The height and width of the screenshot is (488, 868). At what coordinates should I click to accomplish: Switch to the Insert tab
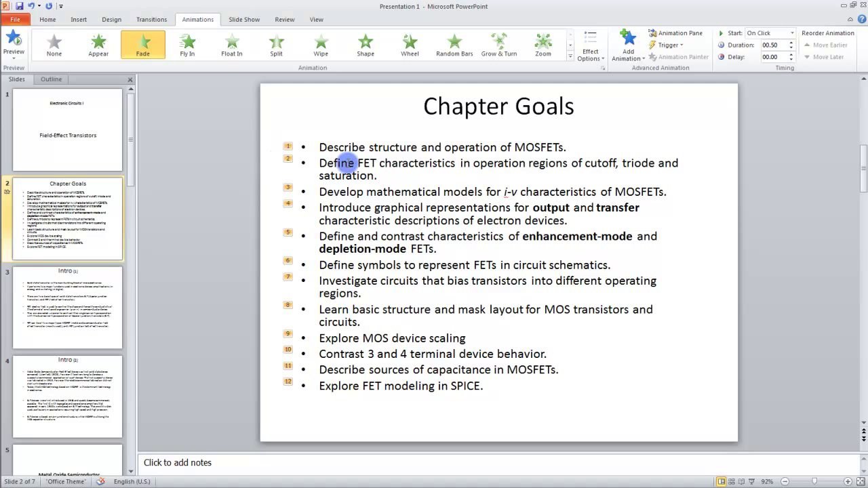pos(79,20)
